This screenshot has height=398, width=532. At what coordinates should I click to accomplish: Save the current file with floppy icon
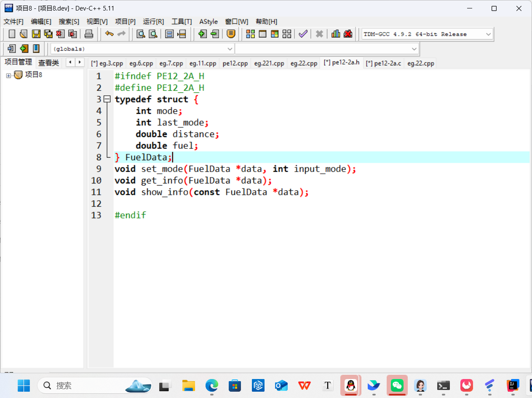click(36, 34)
